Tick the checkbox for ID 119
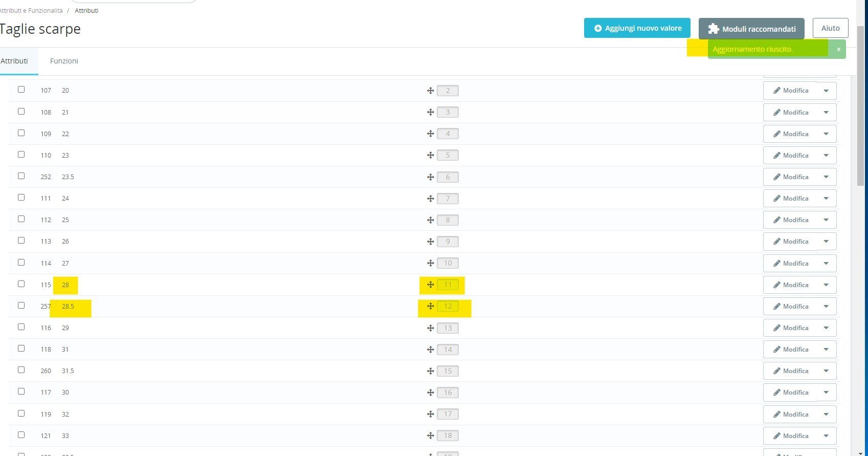868x456 pixels. [x=21, y=413]
